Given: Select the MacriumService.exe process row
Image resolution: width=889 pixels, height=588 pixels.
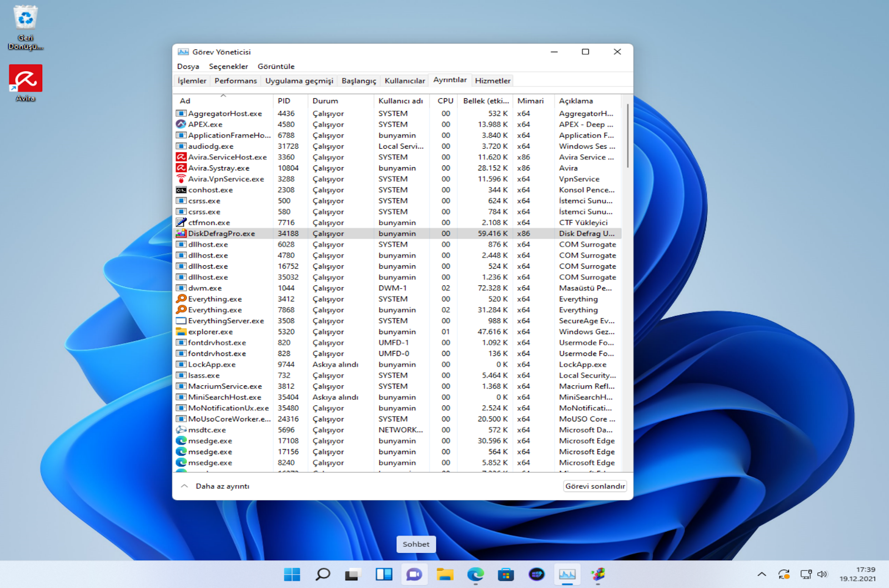Looking at the screenshot, I should (398, 386).
